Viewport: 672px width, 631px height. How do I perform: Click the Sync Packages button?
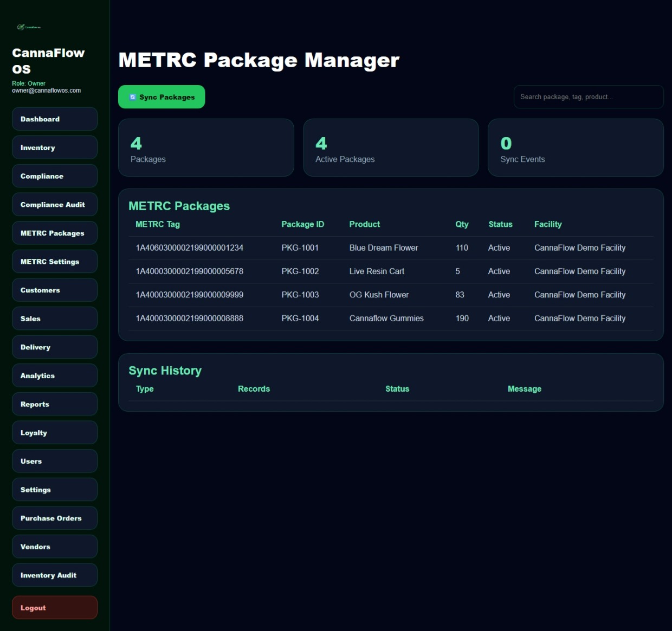pos(161,97)
